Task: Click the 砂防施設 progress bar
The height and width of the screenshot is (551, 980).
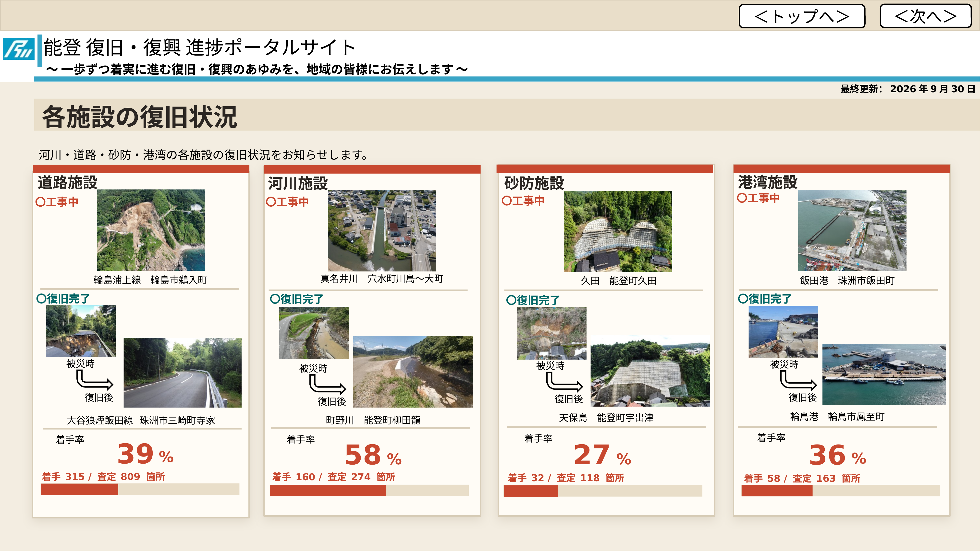Action: pyautogui.click(x=603, y=491)
